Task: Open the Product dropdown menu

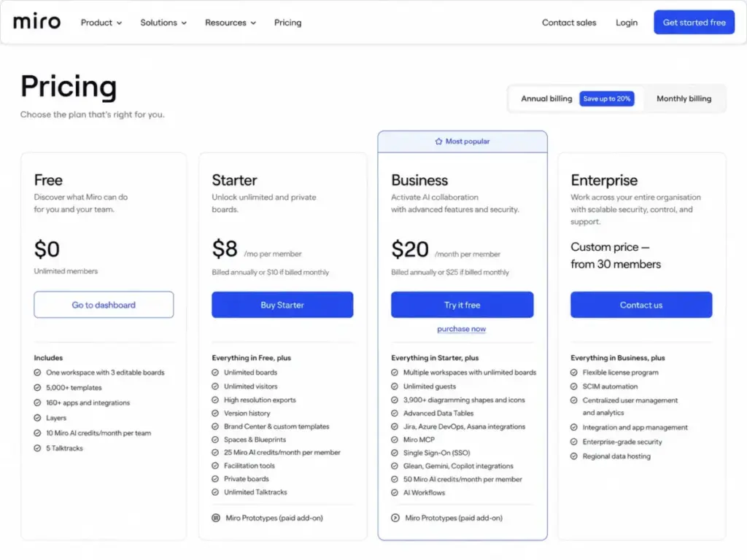Action: (101, 23)
